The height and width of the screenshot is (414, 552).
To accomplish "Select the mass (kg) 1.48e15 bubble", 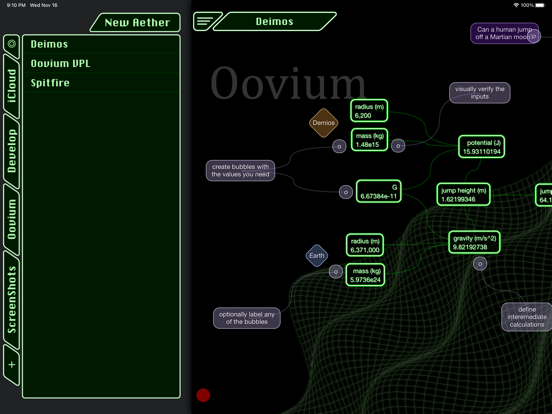I will pyautogui.click(x=369, y=140).
